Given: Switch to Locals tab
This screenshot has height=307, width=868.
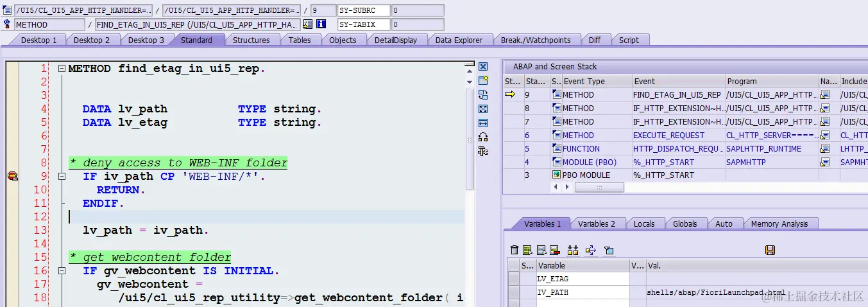Looking at the screenshot, I should point(644,224).
